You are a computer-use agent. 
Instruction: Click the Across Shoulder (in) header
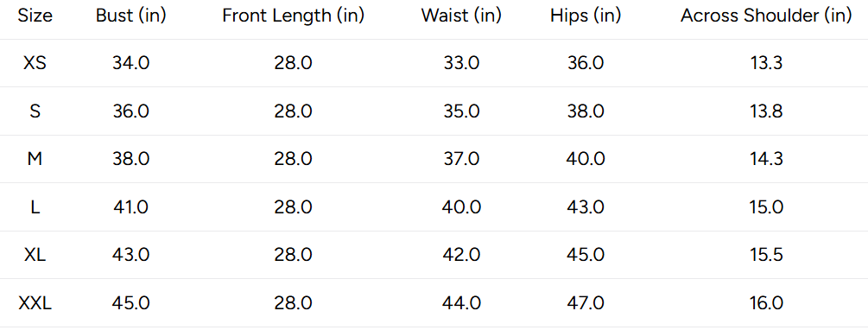point(766,16)
